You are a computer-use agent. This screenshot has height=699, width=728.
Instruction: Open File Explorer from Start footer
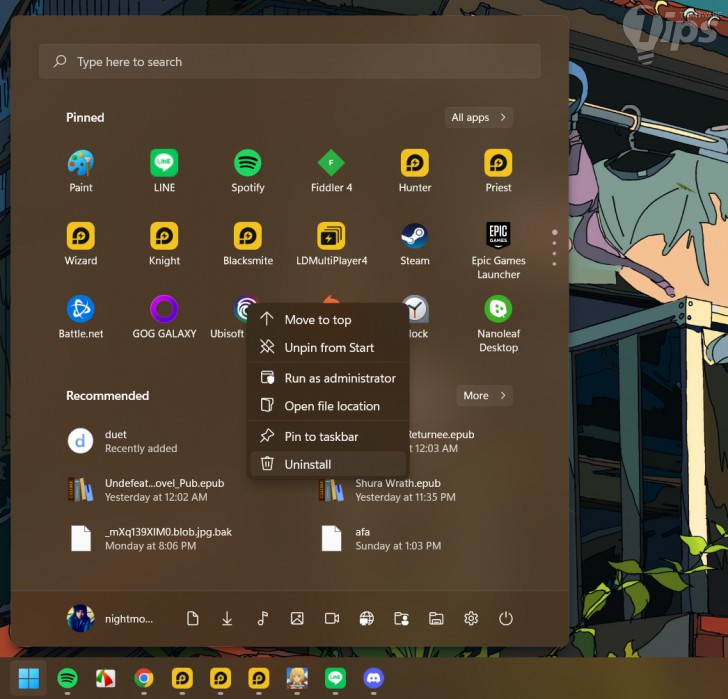(x=436, y=618)
